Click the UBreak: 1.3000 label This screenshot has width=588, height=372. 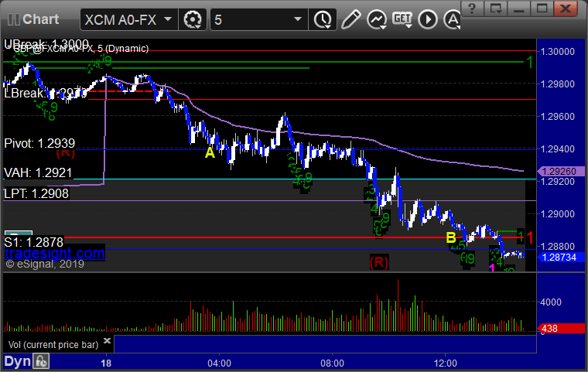point(46,43)
